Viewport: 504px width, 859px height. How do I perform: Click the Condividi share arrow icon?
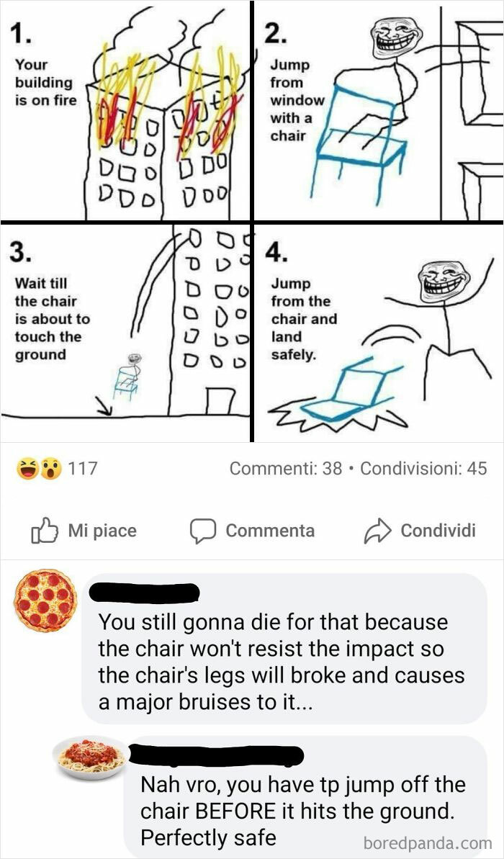coord(379,529)
